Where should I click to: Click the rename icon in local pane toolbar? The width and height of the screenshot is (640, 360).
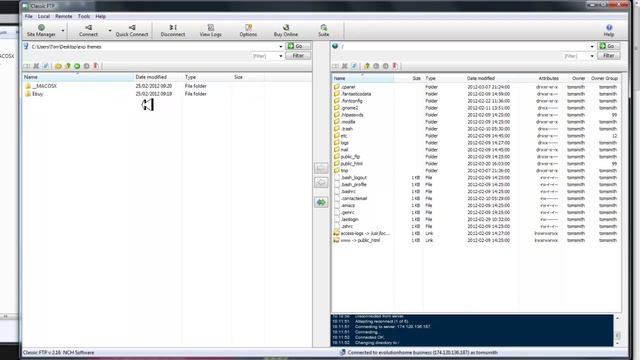[46, 66]
